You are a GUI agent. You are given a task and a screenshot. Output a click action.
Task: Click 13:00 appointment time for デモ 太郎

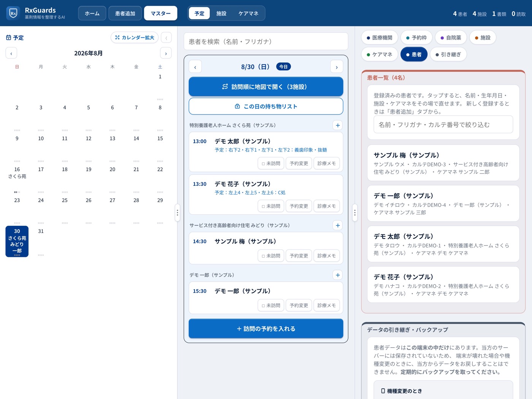[x=199, y=141]
